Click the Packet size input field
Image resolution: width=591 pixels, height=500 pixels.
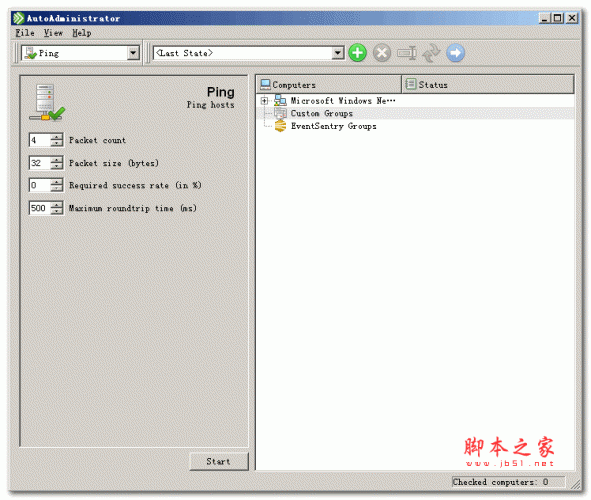[x=40, y=163]
